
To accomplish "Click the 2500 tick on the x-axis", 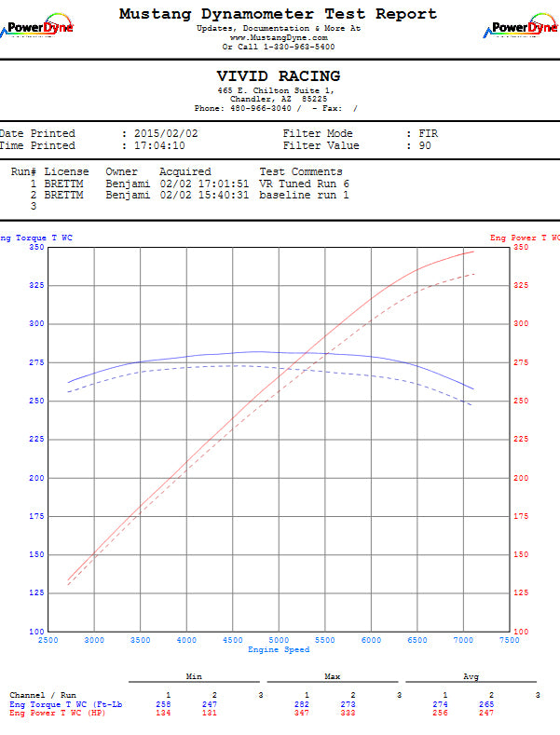I will [48, 640].
